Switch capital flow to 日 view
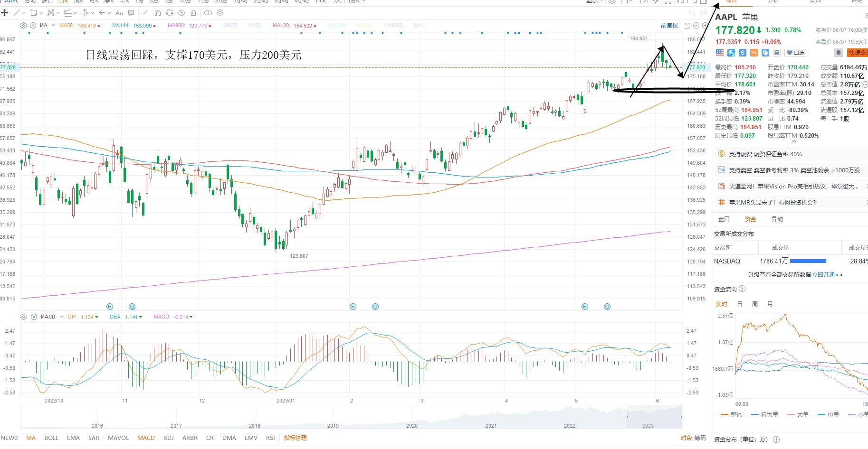 (x=740, y=304)
